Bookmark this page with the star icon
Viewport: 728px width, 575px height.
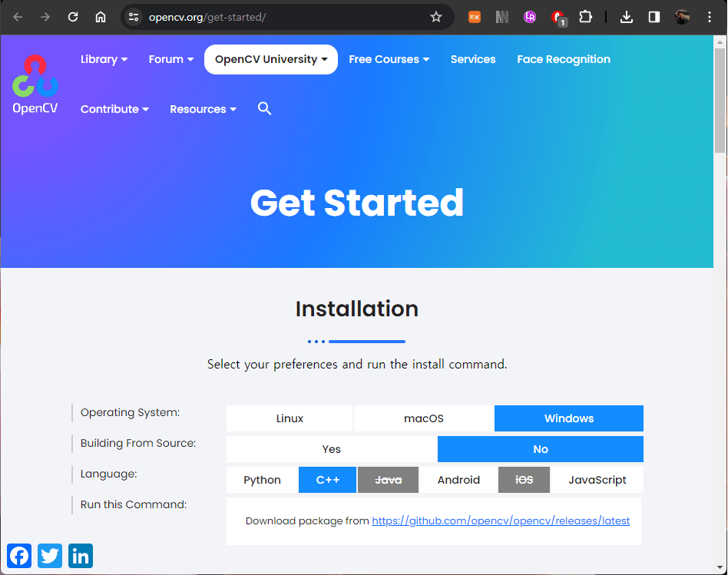tap(436, 17)
